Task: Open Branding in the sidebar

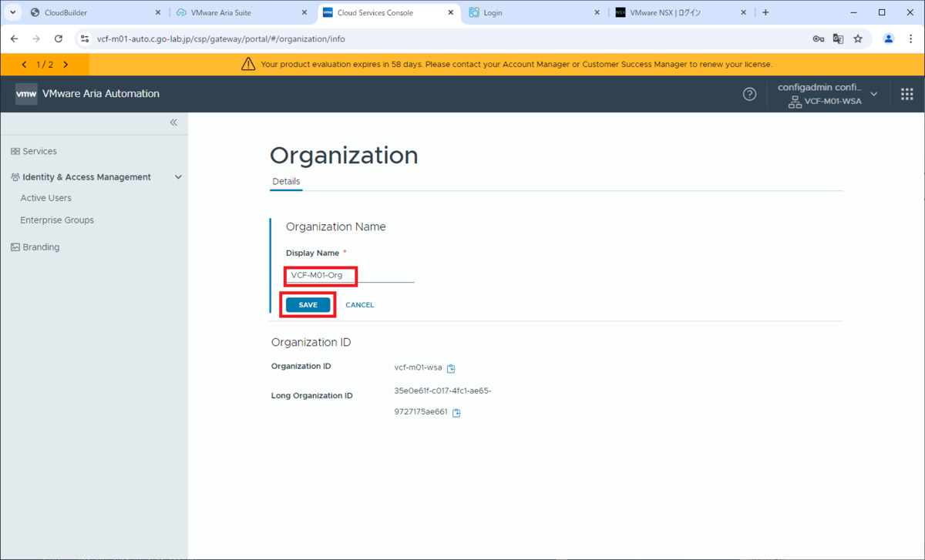Action: [35, 247]
